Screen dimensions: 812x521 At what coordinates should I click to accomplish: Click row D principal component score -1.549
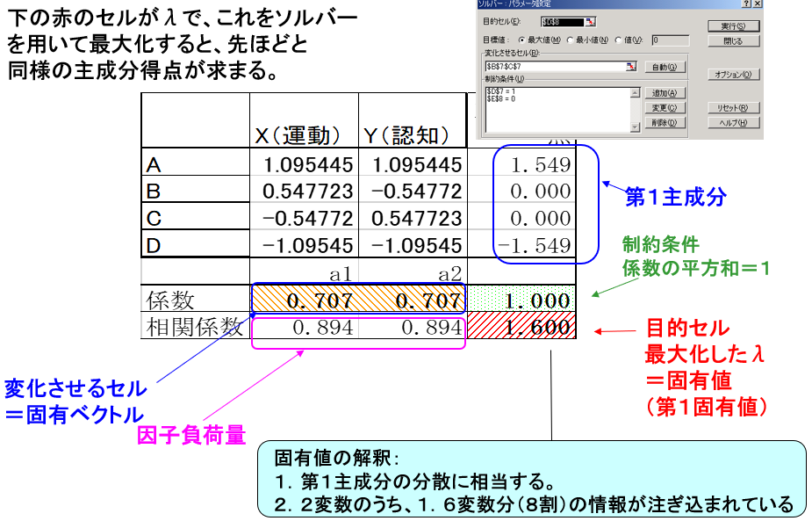click(522, 245)
